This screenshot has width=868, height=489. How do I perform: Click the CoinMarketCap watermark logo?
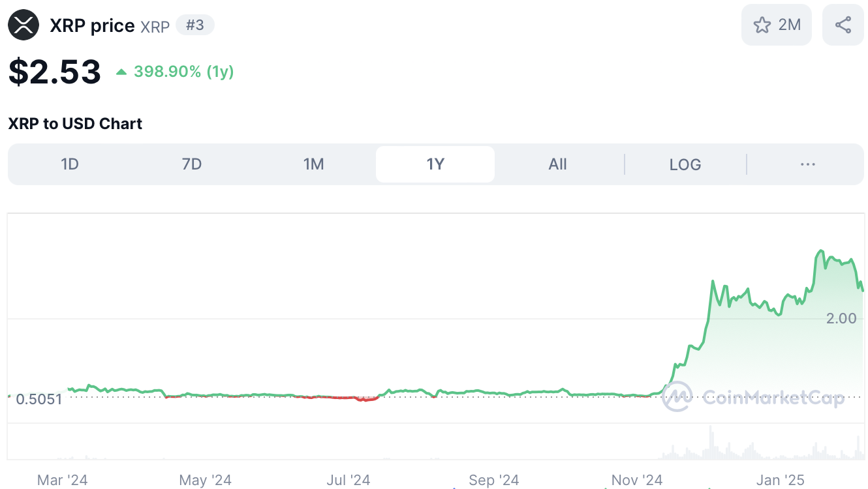pos(677,396)
